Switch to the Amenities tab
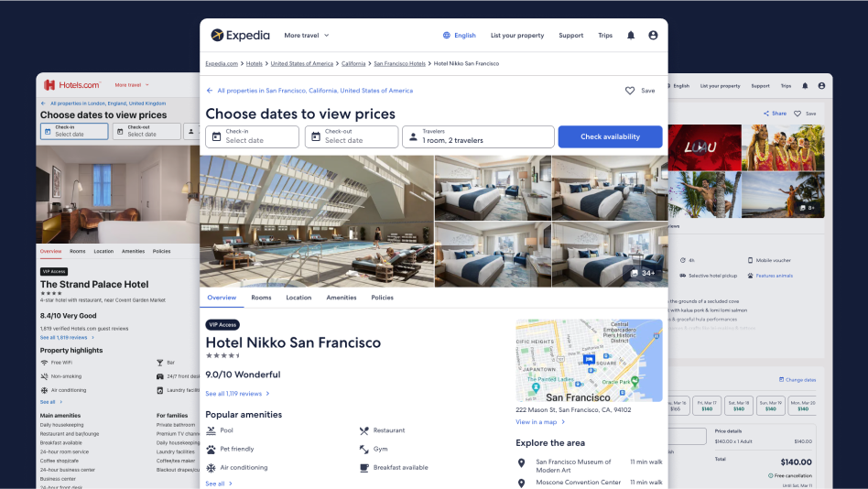 coord(341,298)
